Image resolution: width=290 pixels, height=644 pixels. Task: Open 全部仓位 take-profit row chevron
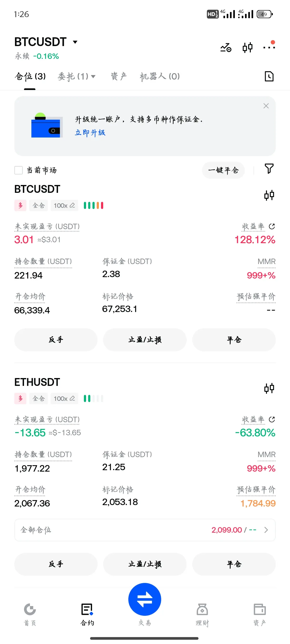click(266, 530)
